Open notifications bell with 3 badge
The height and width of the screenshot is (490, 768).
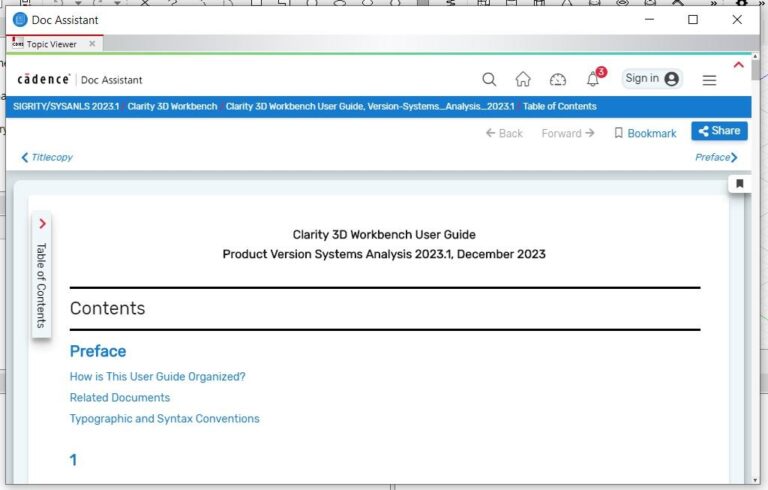595,77
